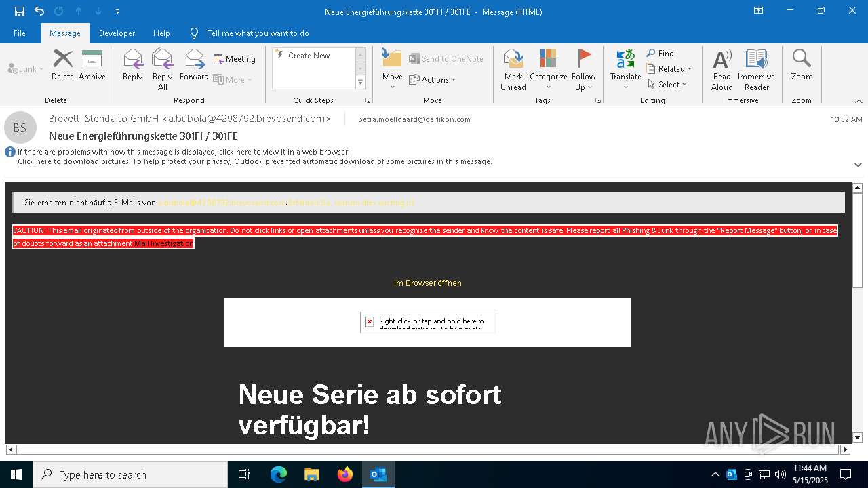Click recipient petra.moellgaard@oerlikon.com

tap(414, 119)
